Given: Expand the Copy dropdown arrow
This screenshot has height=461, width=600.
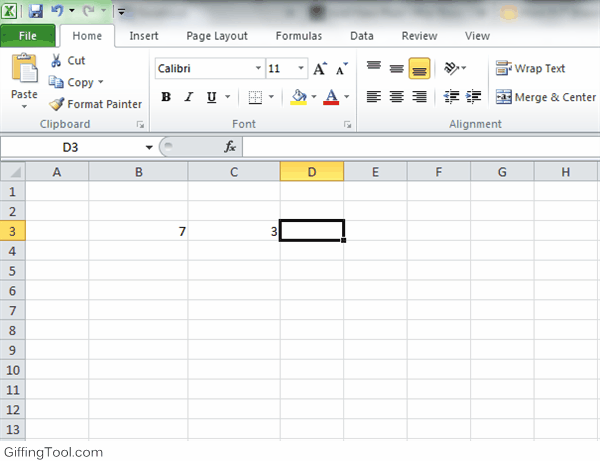Looking at the screenshot, I should [x=101, y=82].
